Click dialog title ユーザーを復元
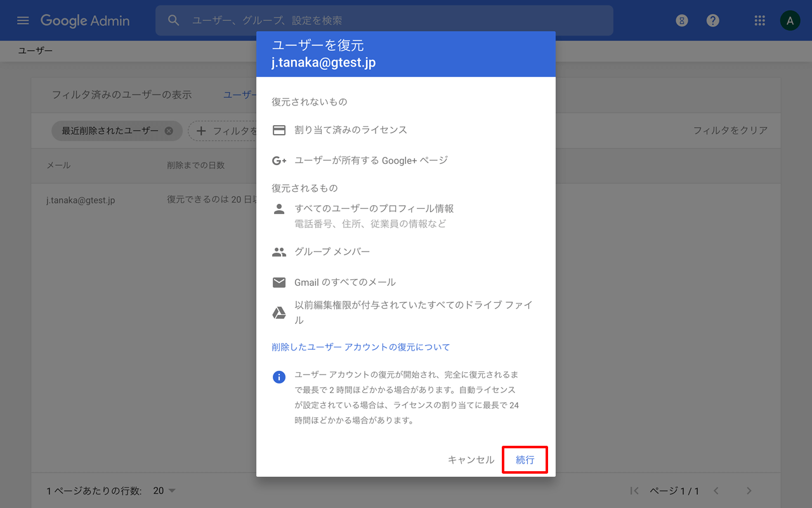Screen dimensions: 812x508 point(318,46)
